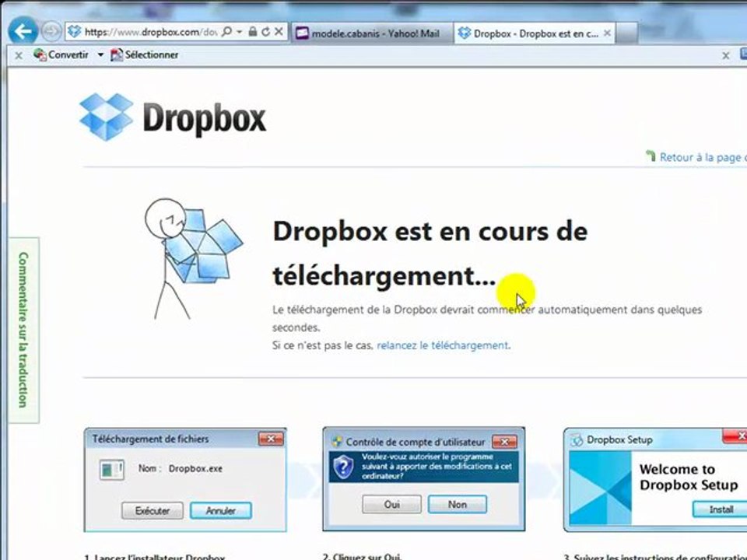Screen dimensions: 747x560
Task: Click Install in the Dropbox Setup image
Action: (721, 509)
